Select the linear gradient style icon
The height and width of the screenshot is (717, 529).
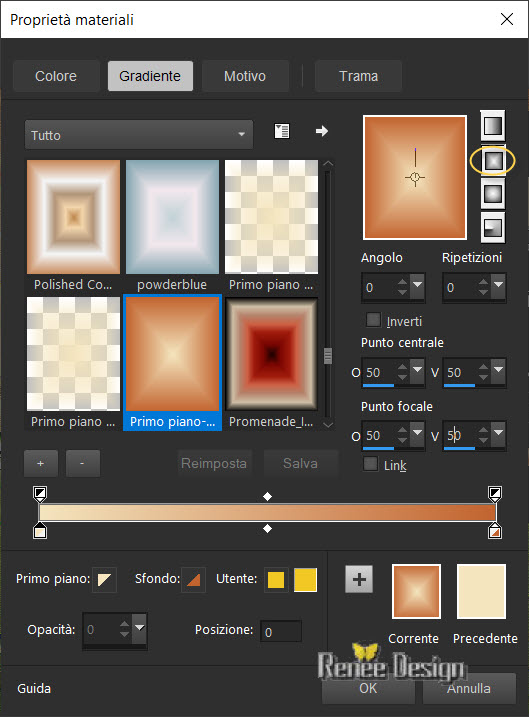coord(492,125)
